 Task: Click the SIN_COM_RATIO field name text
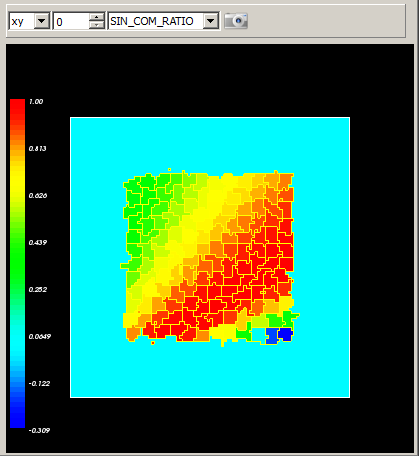[x=152, y=21]
